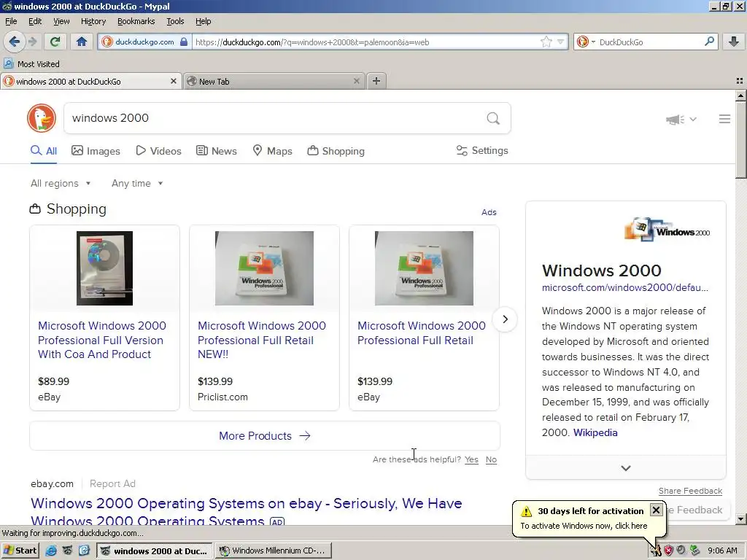Expand info panel with down chevron
747x560 pixels.
coord(626,468)
